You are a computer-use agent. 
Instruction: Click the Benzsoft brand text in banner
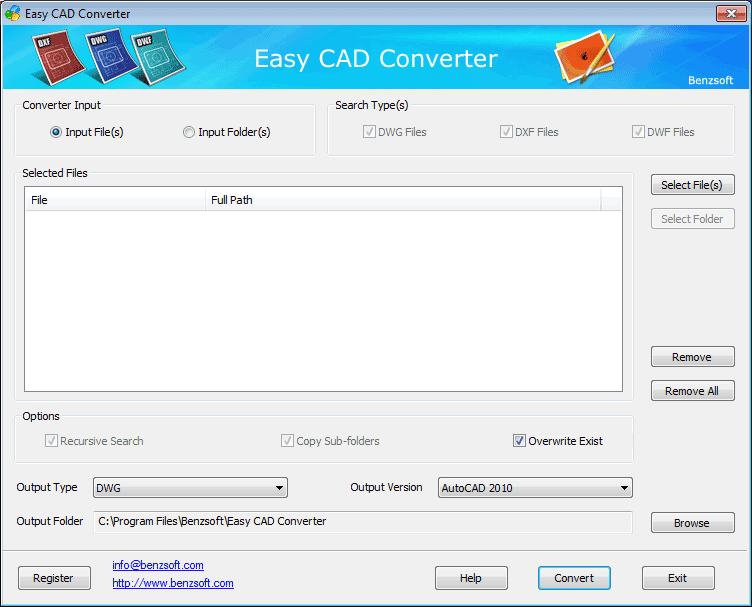click(710, 80)
